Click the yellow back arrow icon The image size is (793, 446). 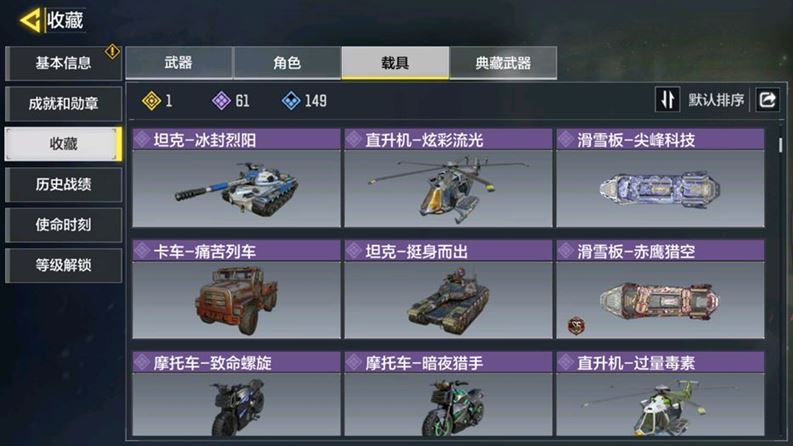[30, 20]
